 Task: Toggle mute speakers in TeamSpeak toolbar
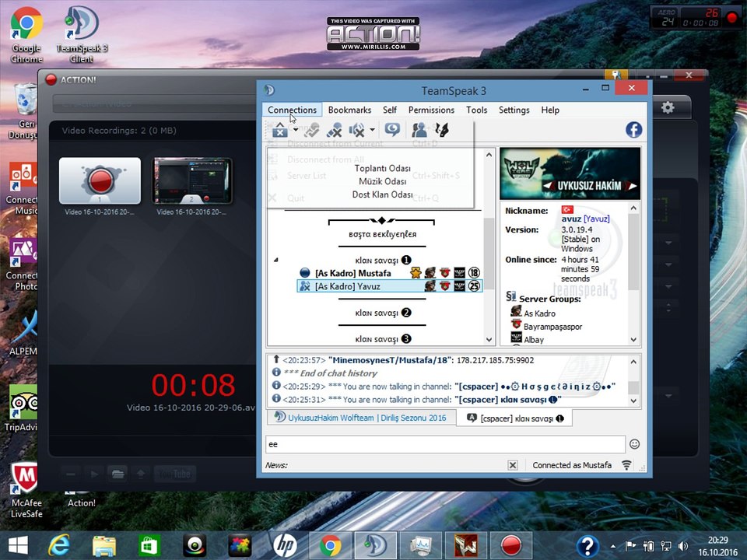click(x=356, y=130)
